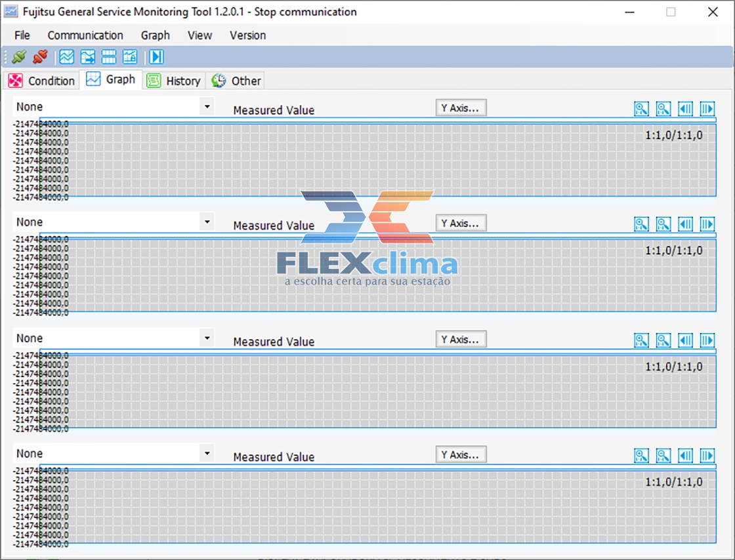The width and height of the screenshot is (735, 560).
Task: Click Y Axis... button for the top graph
Action: [x=461, y=108]
